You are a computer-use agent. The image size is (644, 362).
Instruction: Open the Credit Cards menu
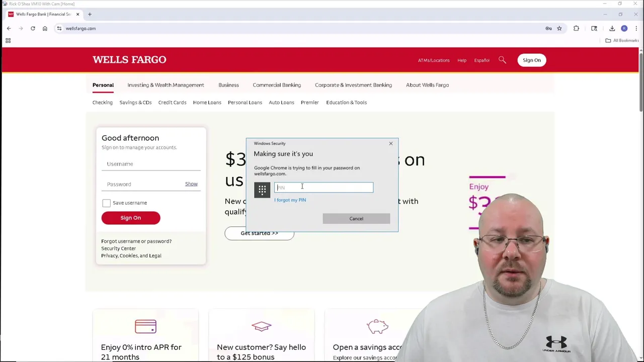[172, 103]
